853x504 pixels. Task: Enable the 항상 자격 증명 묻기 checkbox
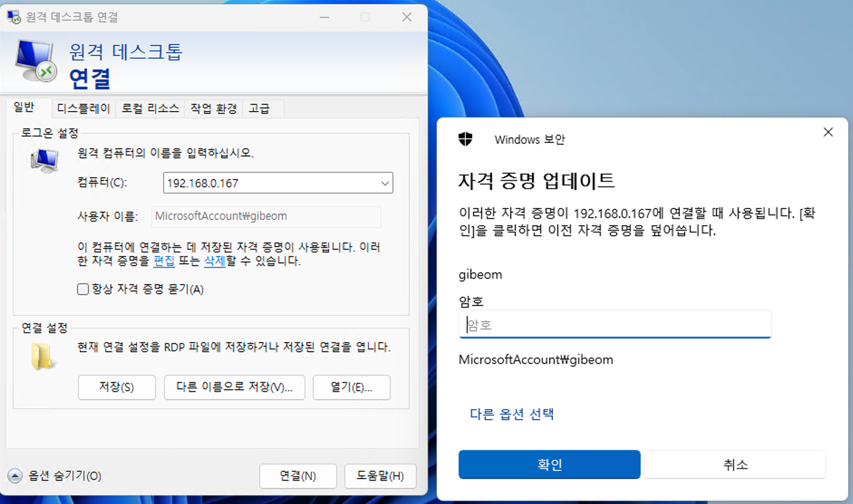(82, 289)
